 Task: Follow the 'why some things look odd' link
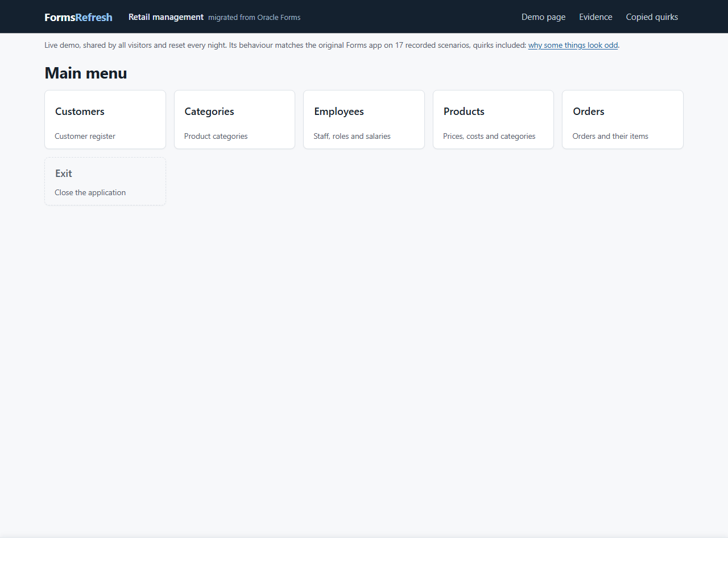(573, 46)
